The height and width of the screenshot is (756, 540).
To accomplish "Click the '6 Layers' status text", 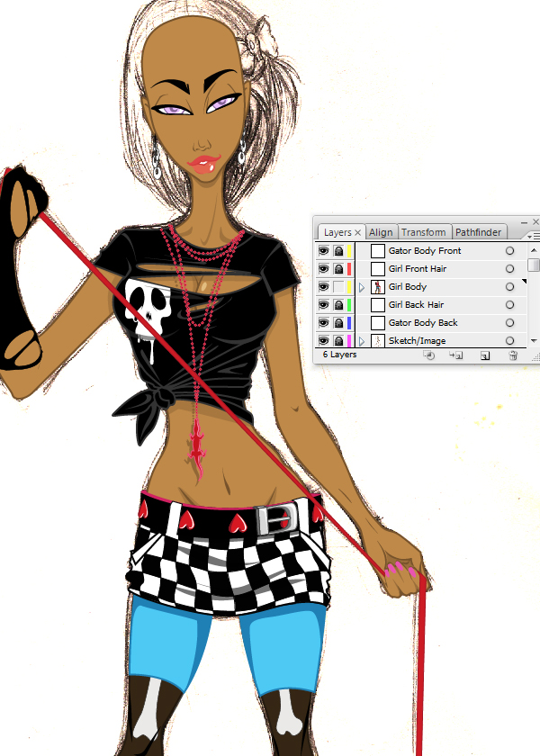I will pos(340,355).
